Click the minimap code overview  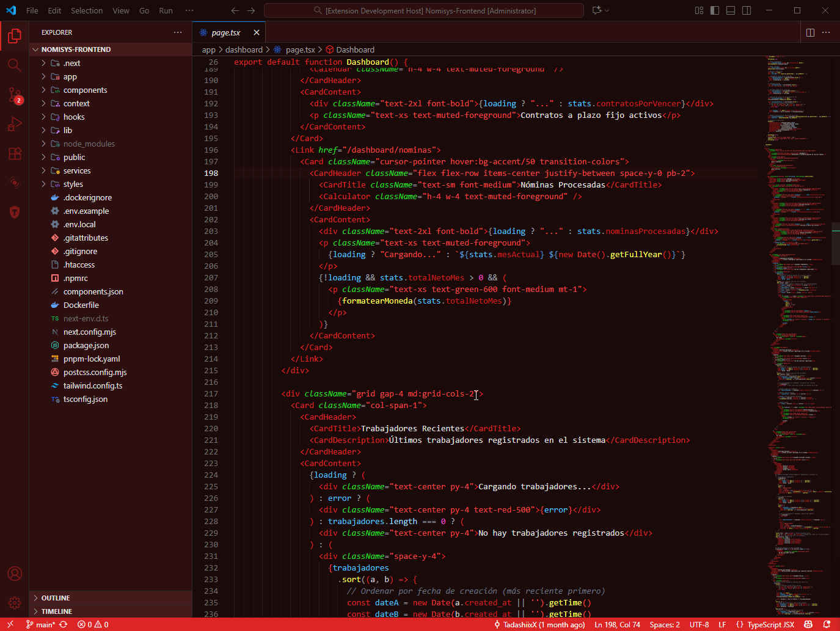click(x=799, y=336)
